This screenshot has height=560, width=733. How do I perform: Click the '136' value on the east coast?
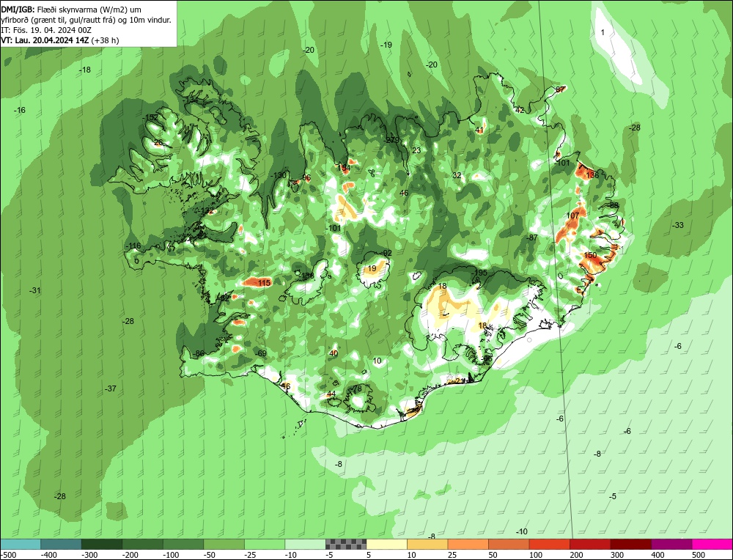point(592,175)
